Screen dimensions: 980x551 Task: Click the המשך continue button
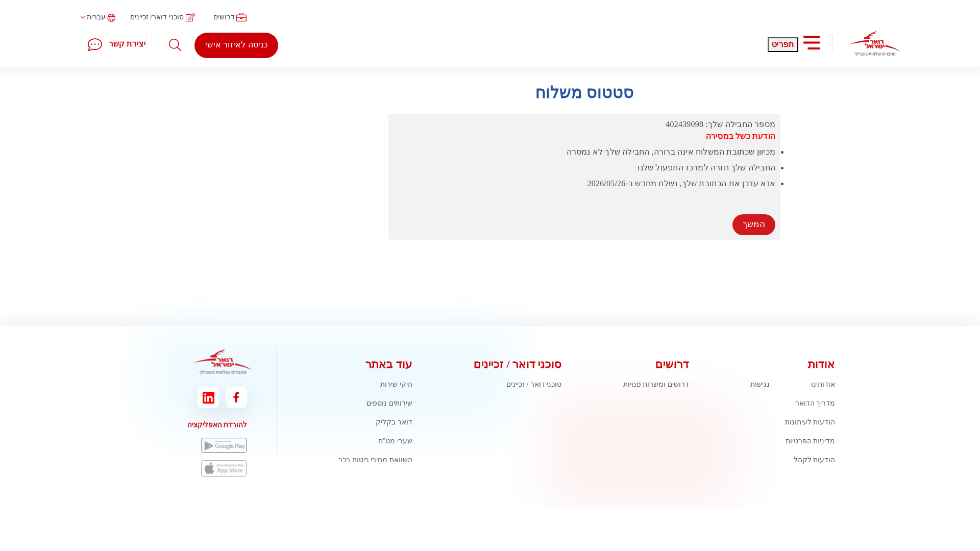(x=753, y=224)
